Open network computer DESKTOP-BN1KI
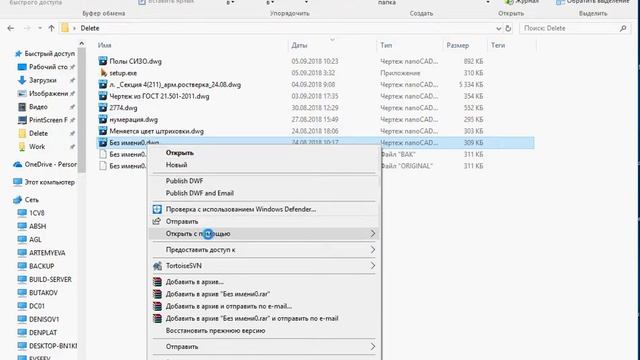 (53, 346)
